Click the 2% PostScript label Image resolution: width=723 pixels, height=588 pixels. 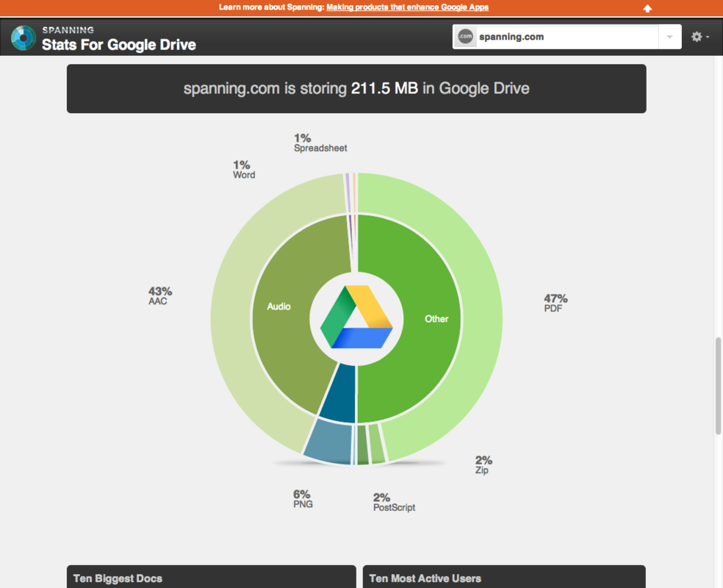pyautogui.click(x=394, y=502)
